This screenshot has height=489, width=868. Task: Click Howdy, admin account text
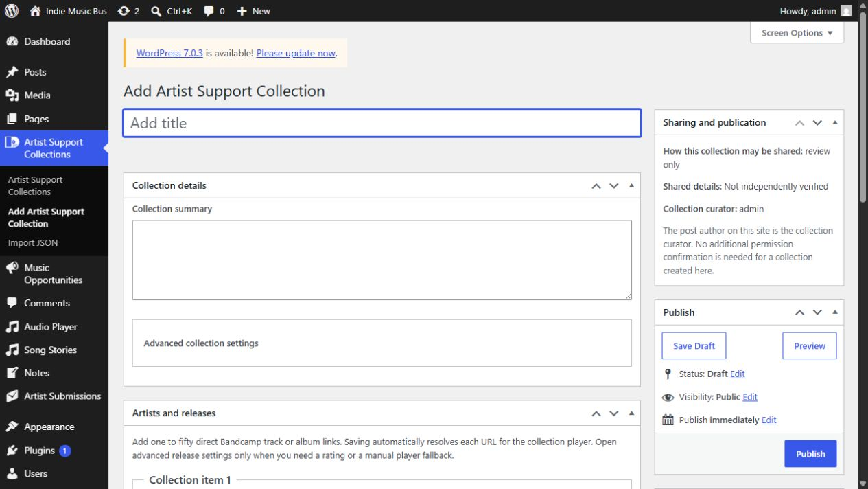point(808,11)
